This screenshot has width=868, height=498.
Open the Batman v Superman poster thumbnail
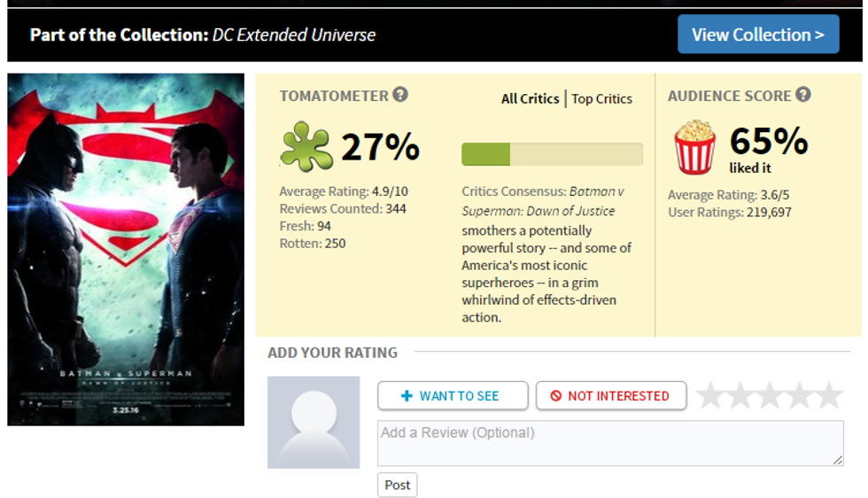point(126,249)
